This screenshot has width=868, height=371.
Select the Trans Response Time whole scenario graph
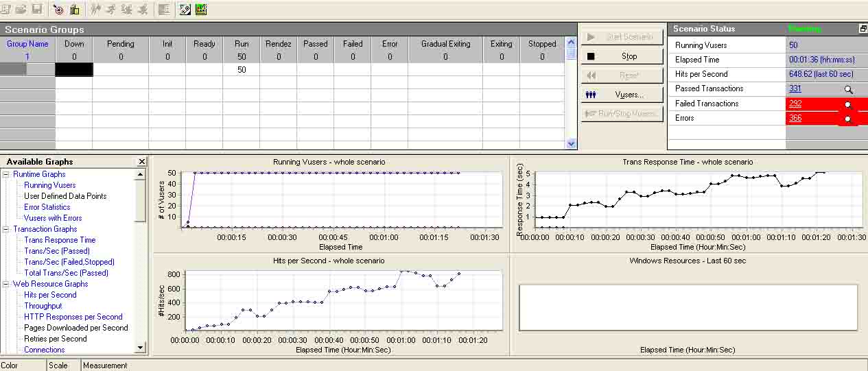(x=688, y=204)
